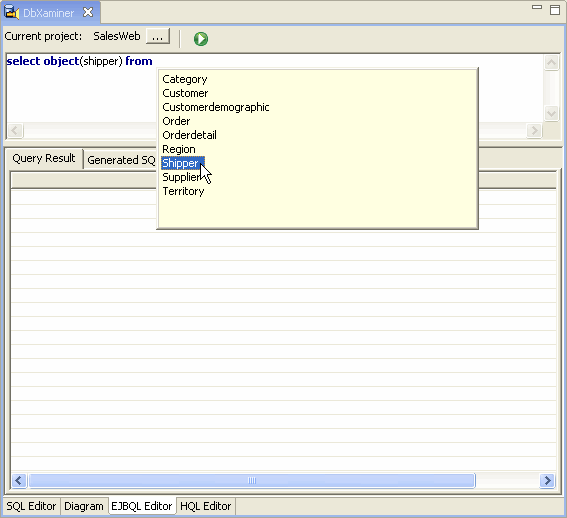Viewport: 567px width, 518px height.
Task: Click the result table scroll right arrow
Action: [547, 480]
